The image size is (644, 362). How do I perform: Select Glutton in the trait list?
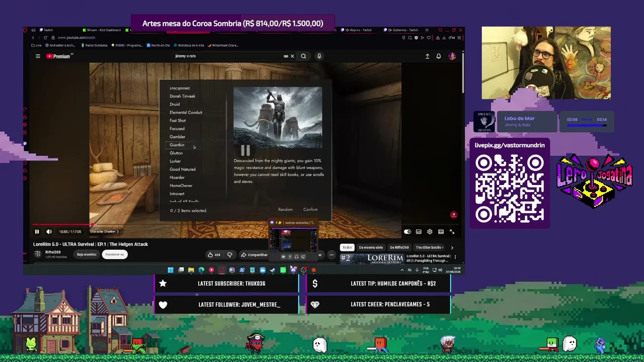click(176, 153)
